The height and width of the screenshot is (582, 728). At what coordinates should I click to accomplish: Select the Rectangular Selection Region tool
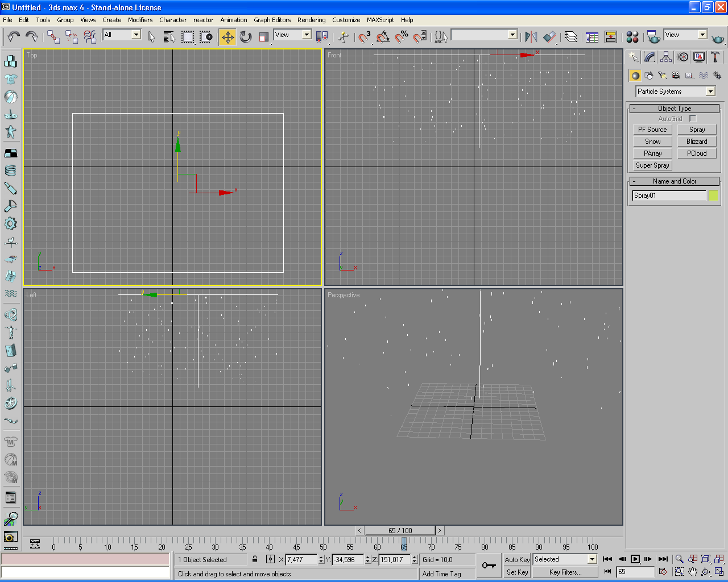188,37
